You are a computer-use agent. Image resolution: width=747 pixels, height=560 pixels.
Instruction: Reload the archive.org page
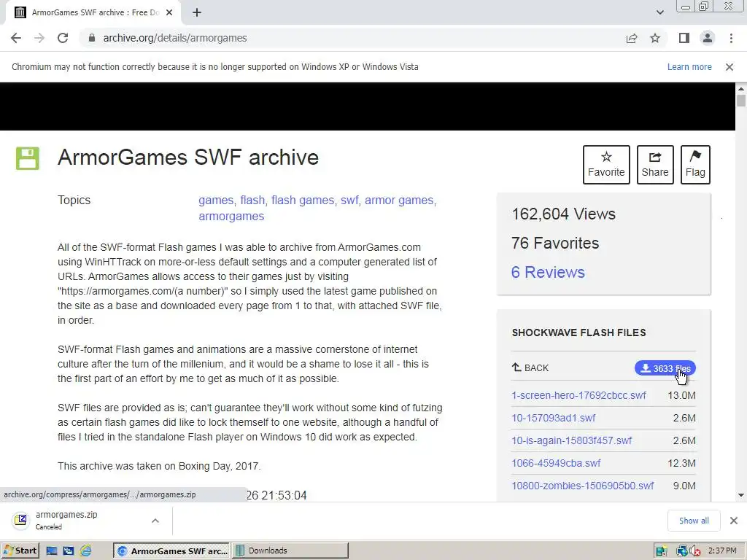click(x=63, y=38)
